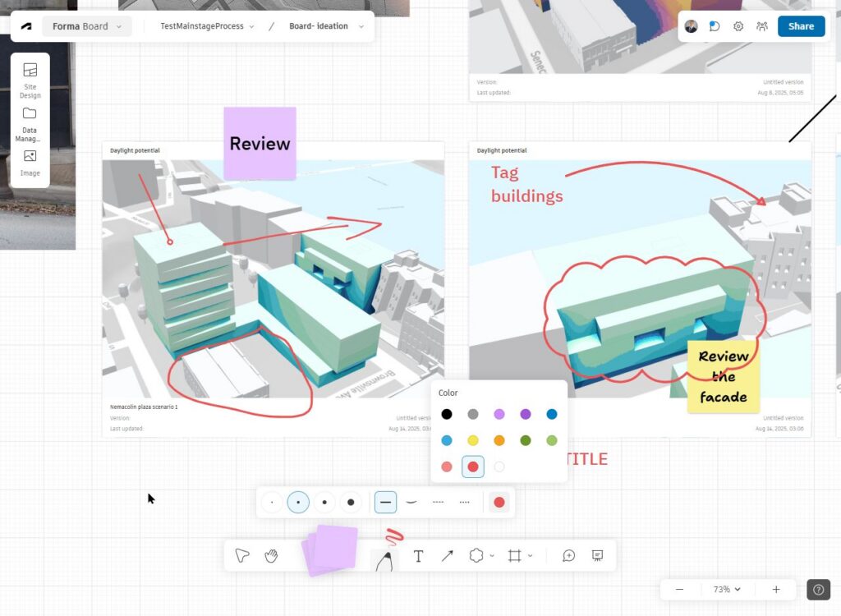
Task: Select the arrow connector tool
Action: coord(447,556)
